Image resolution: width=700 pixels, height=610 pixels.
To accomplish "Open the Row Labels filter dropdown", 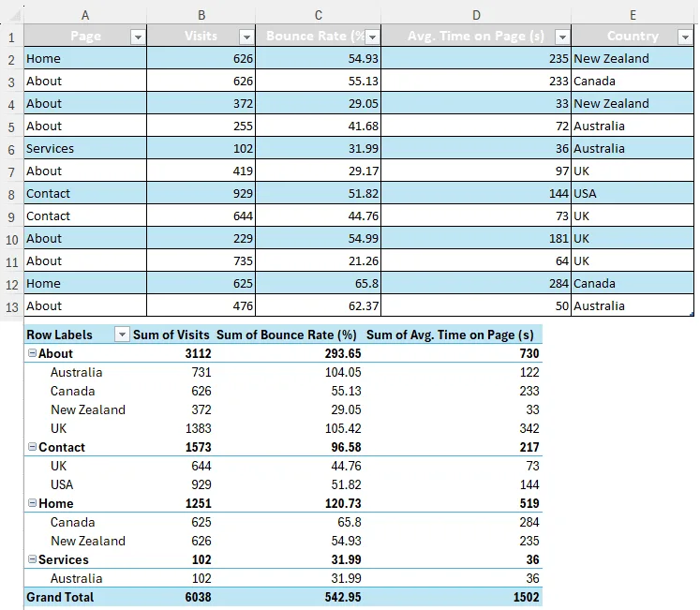I will 122,334.
